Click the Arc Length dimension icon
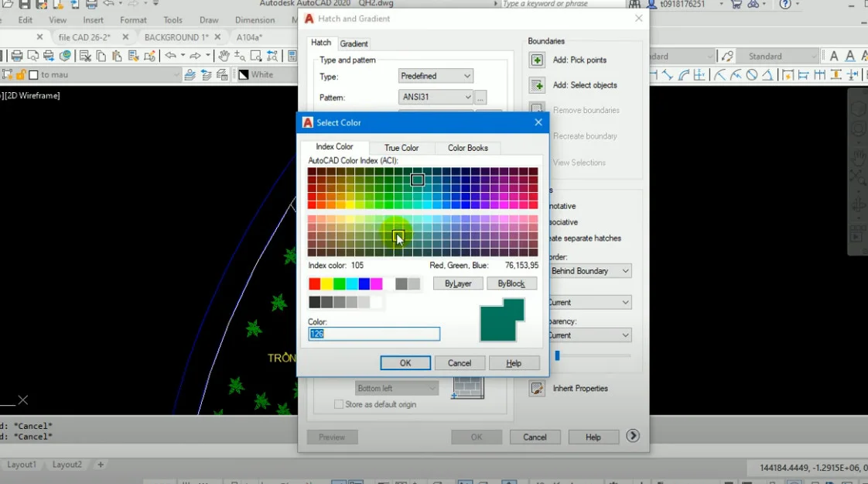Screen dimensions: 868x484 (x=684, y=74)
